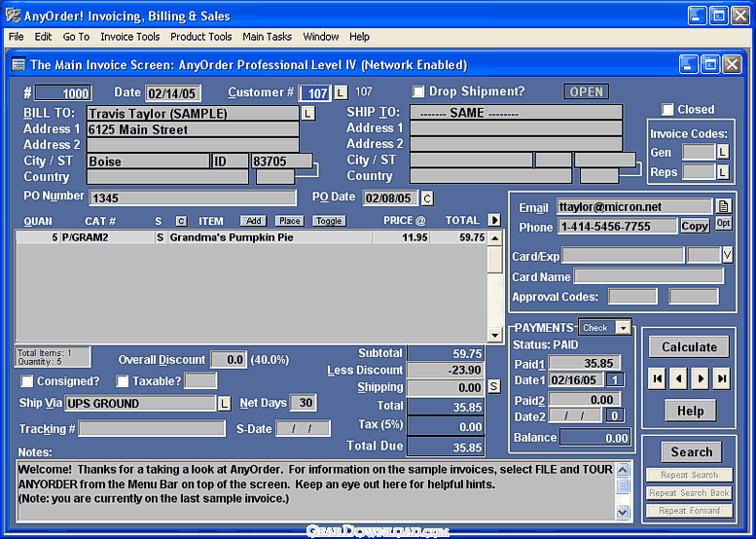Image resolution: width=756 pixels, height=539 pixels.
Task: Click the Repeat Forward button
Action: coord(689,511)
